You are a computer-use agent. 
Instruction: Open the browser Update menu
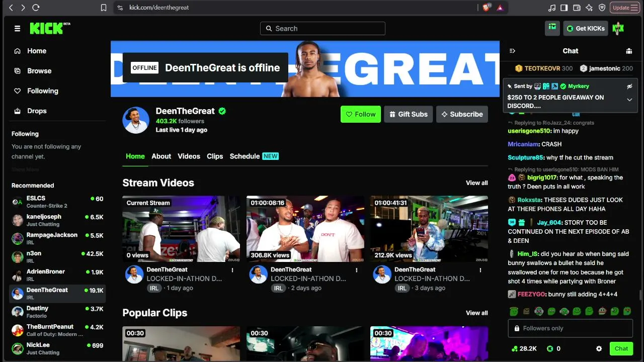(x=625, y=8)
